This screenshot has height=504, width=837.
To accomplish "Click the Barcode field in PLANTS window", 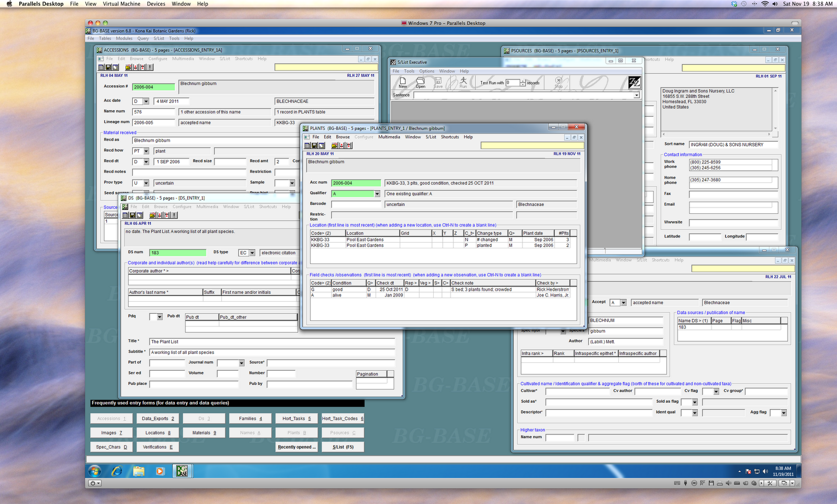I will pos(356,204).
